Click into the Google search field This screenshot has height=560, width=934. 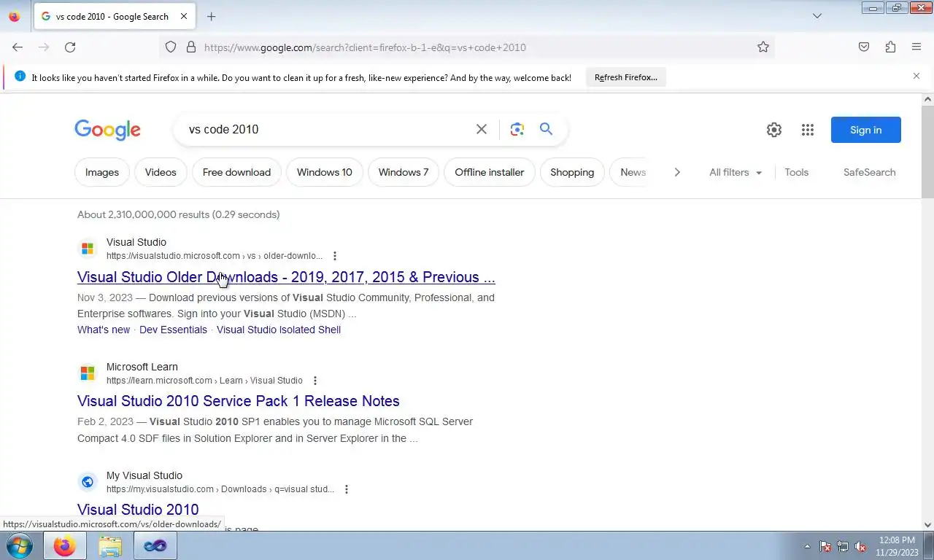(327, 129)
